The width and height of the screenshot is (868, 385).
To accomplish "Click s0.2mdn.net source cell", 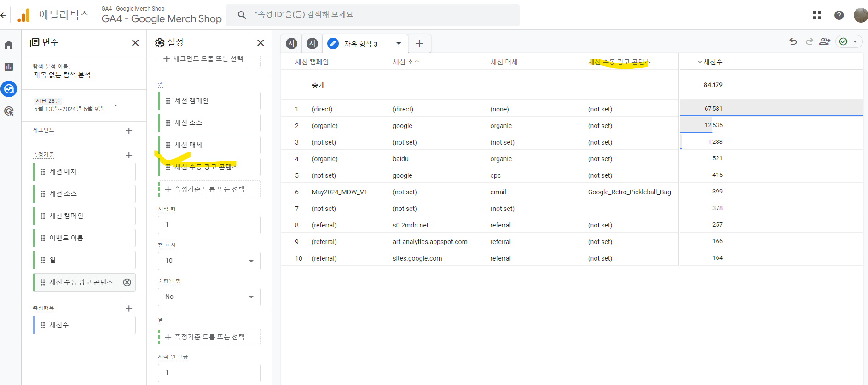I will click(x=411, y=225).
